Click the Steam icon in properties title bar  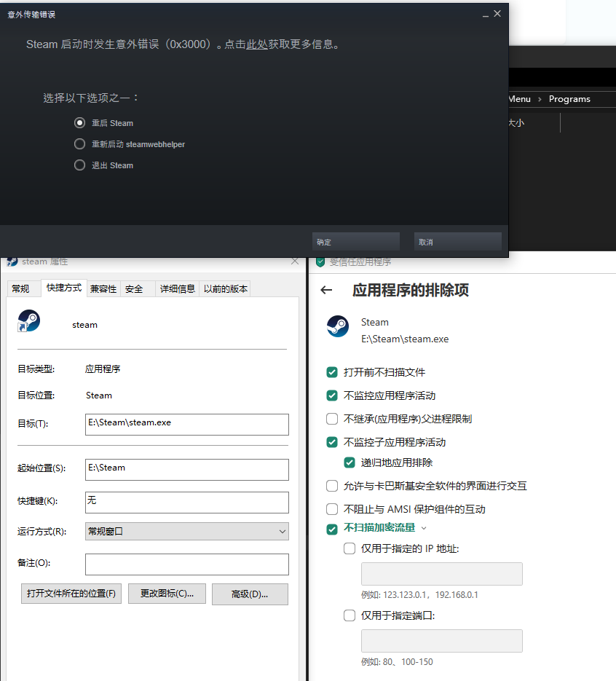12,261
